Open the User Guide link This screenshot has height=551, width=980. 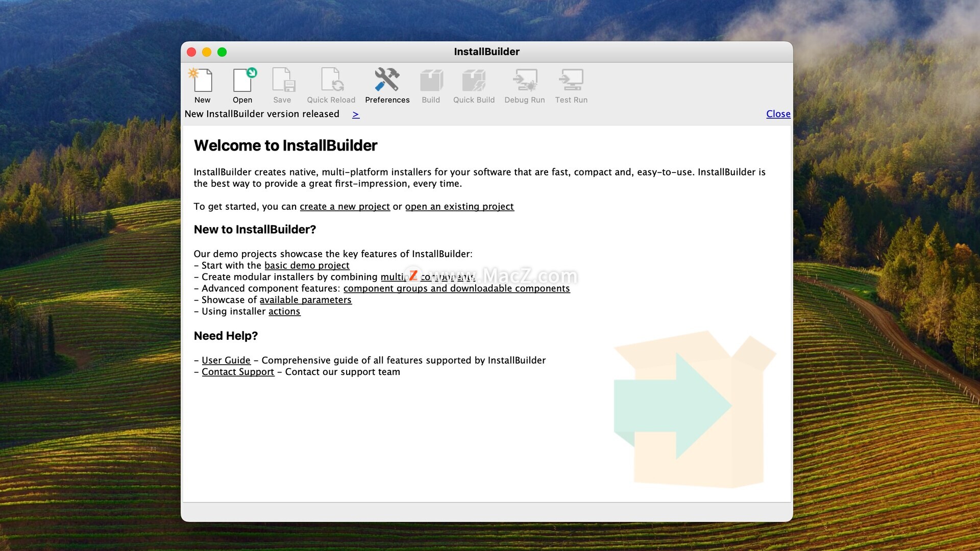[x=226, y=361]
